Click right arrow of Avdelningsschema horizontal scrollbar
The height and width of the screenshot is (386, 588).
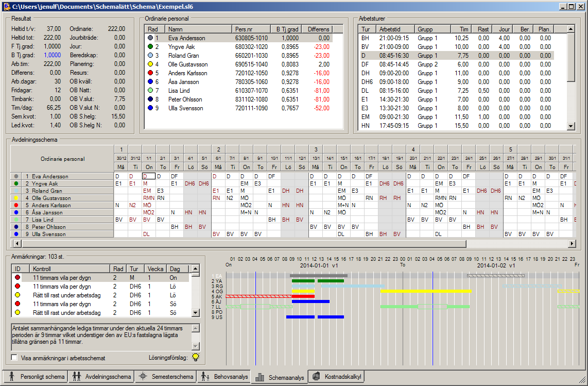572,243
